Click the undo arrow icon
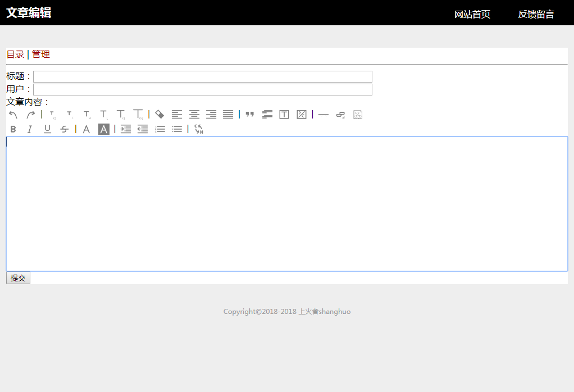Viewport: 574px width, 392px height. point(13,115)
